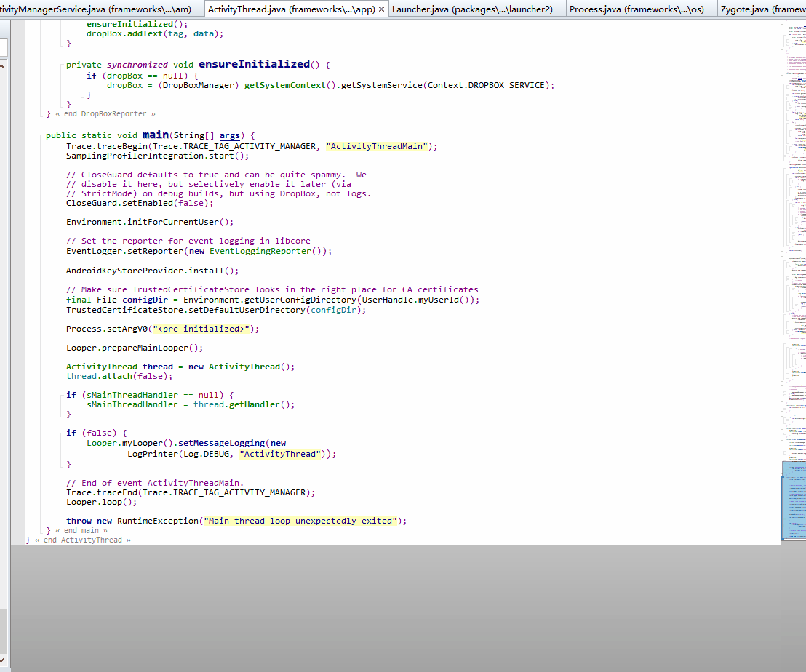Image resolution: width=806 pixels, height=672 pixels.
Task: Collapse the ensureInitialized method outline bracket
Action: point(62,65)
